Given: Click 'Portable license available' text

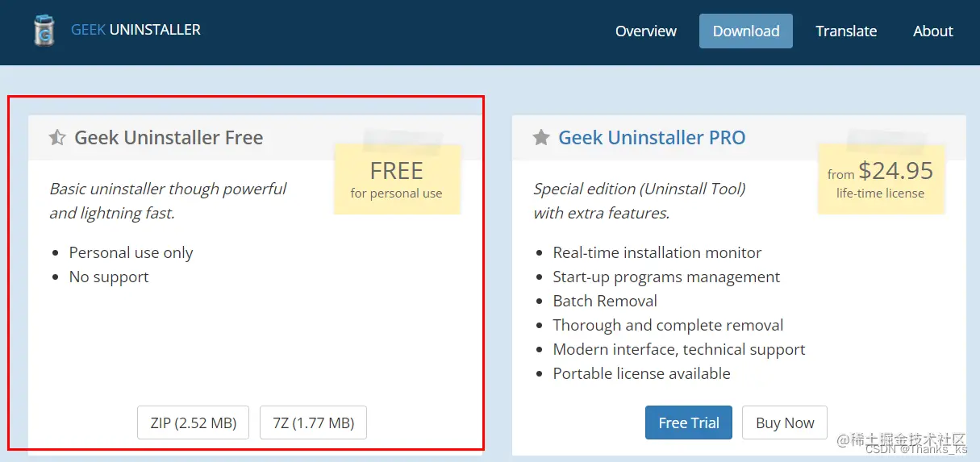Looking at the screenshot, I should point(641,373).
